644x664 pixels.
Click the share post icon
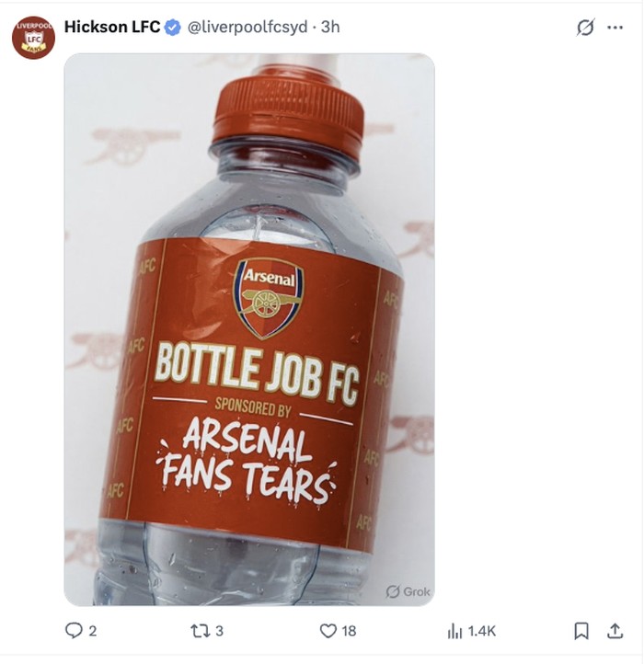coord(615,631)
